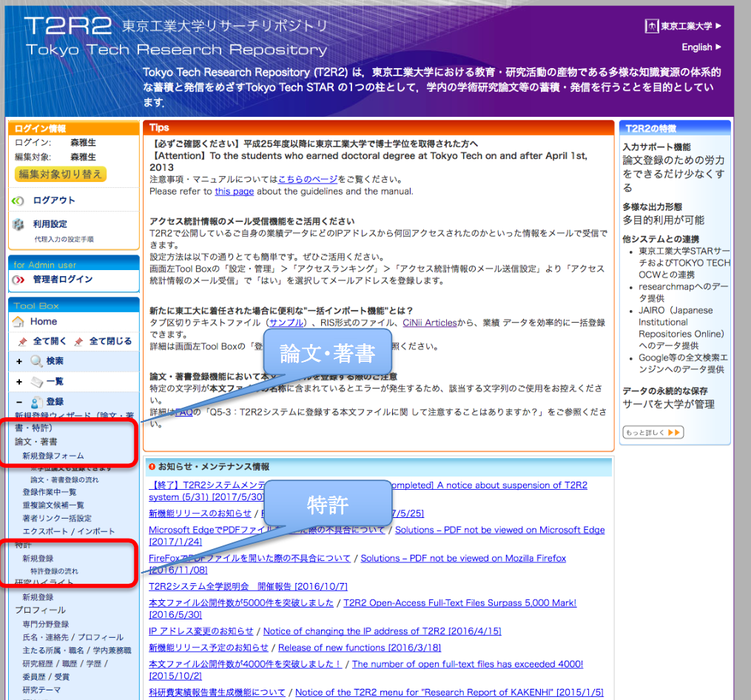Image resolution: width=751 pixels, height=700 pixels.
Task: Click the red alert icon beside お知らせ
Action: [152, 467]
